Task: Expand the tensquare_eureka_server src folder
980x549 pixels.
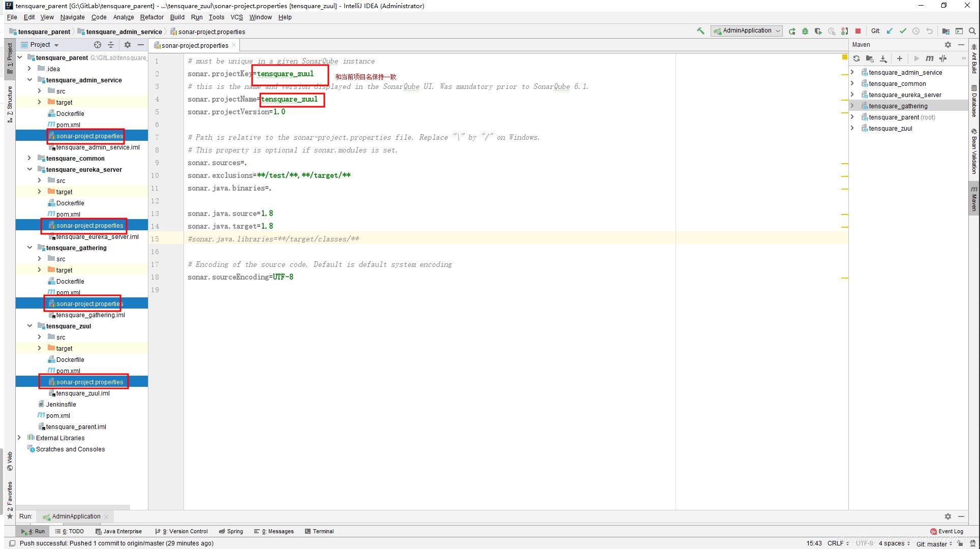Action: (40, 180)
